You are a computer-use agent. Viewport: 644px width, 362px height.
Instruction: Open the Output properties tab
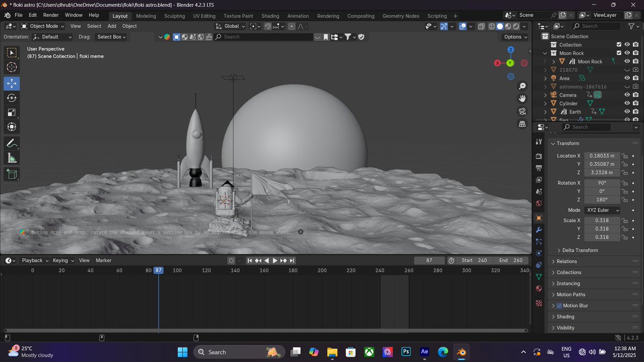coord(539,168)
